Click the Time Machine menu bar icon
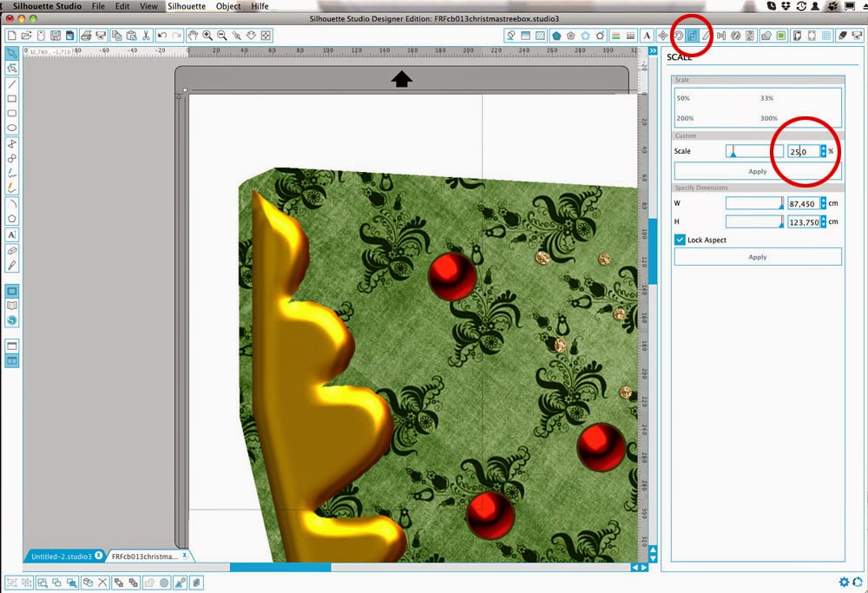The width and height of the screenshot is (868, 593). [801, 6]
